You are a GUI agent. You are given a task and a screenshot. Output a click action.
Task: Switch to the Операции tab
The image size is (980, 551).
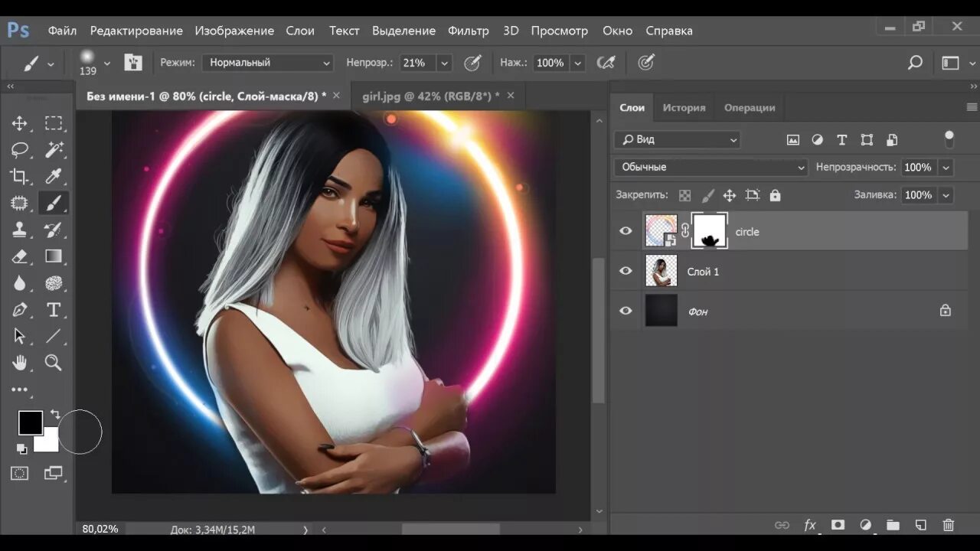coord(750,108)
